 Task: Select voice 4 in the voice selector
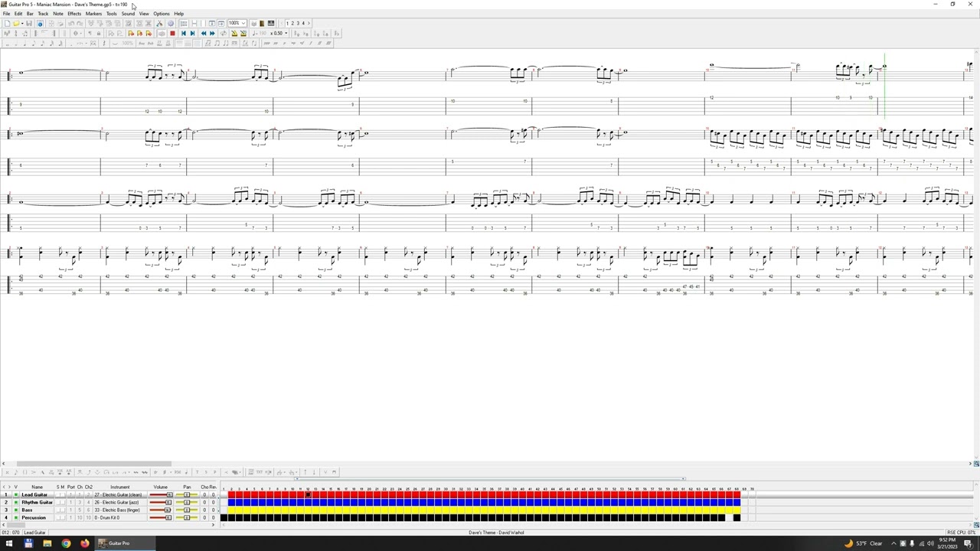[303, 23]
